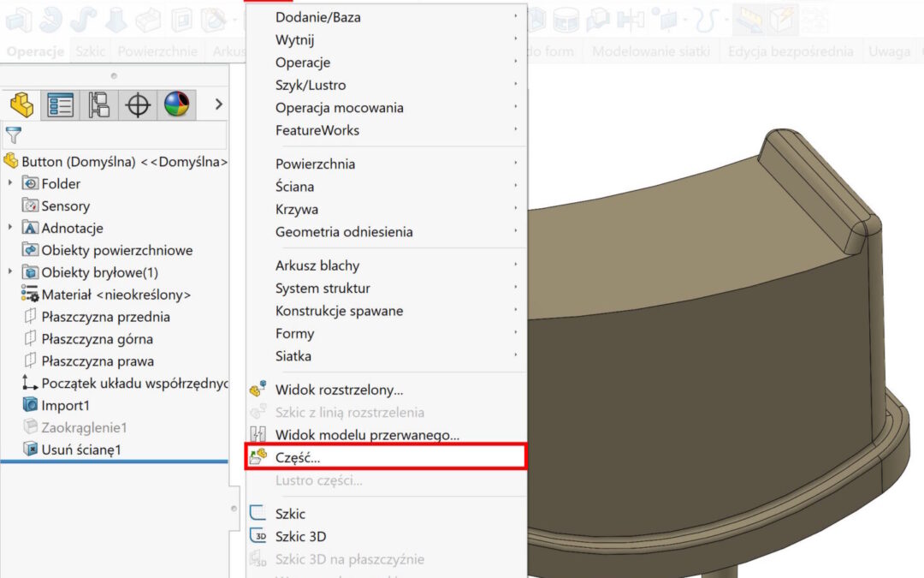Select the Import1 feature
Screen dimensions: 924x578
pos(65,405)
